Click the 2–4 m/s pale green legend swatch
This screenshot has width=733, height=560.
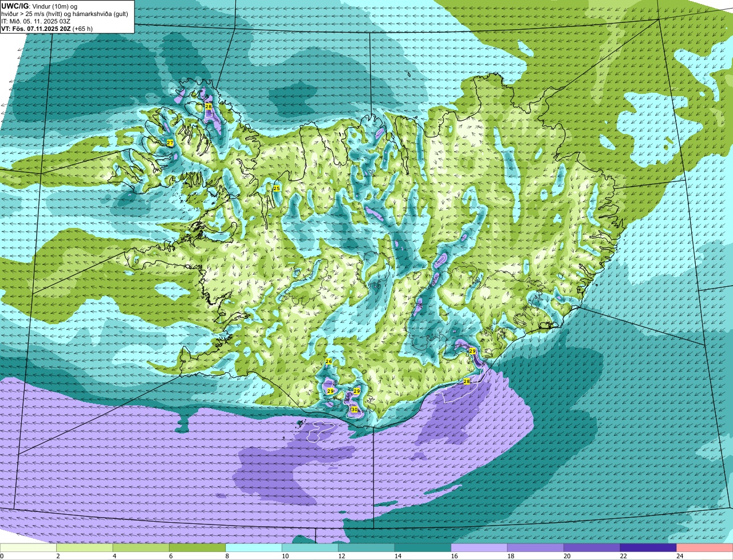pyautogui.click(x=85, y=548)
